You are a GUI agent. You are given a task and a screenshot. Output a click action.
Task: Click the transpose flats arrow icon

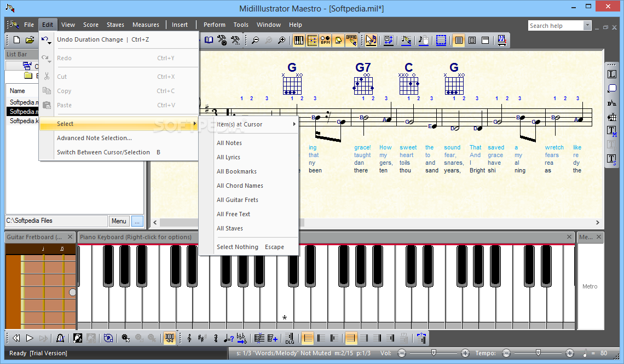point(241,338)
